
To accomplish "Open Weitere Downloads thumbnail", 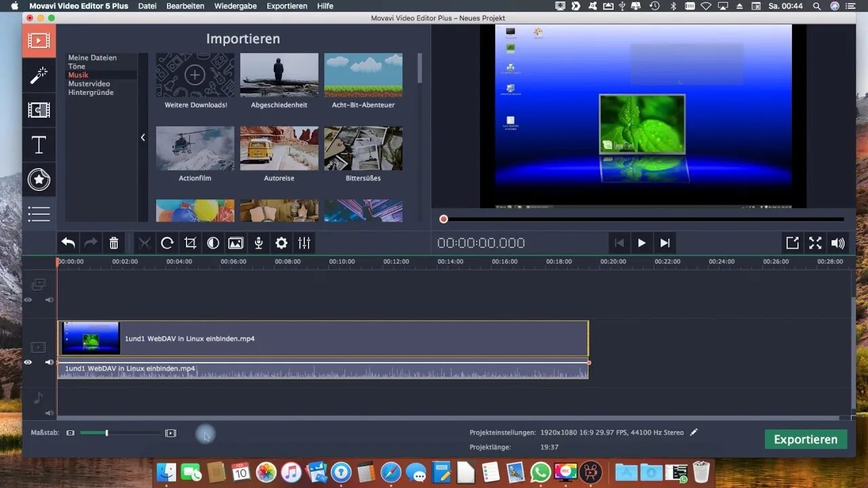I will (x=195, y=76).
